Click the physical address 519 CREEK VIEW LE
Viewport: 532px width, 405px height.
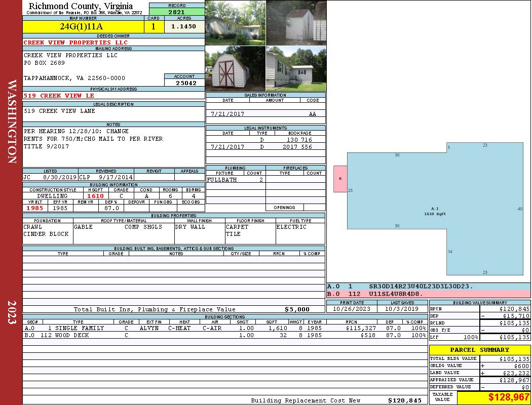(x=59, y=96)
